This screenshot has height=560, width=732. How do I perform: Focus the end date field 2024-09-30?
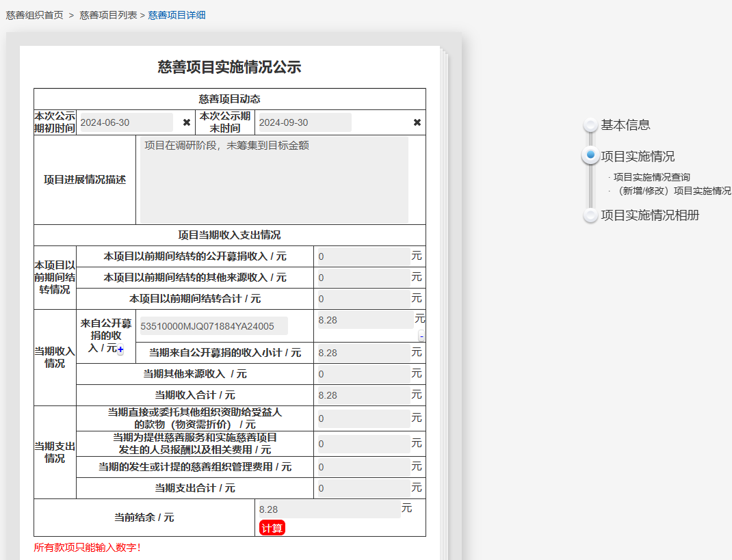point(303,122)
